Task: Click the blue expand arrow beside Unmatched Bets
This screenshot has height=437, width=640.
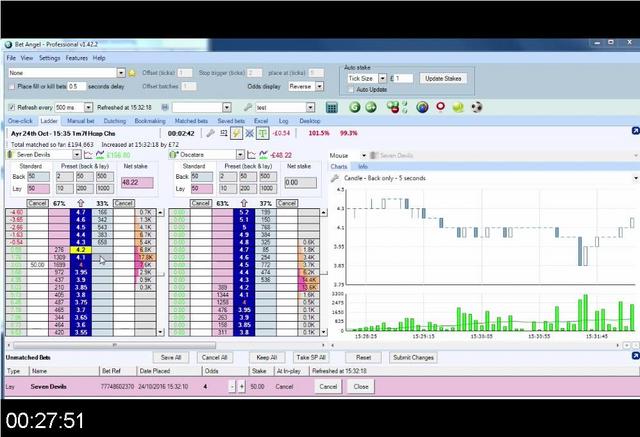Action: pyautogui.click(x=635, y=356)
